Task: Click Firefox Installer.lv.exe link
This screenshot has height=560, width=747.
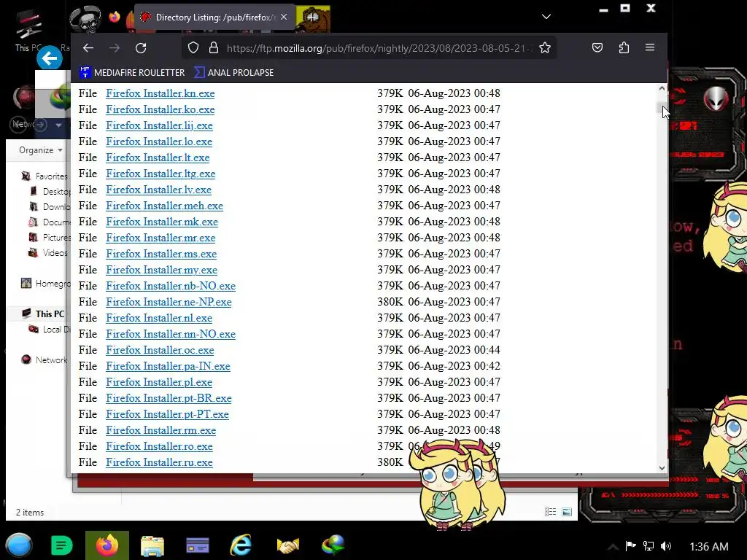Action: (x=158, y=190)
